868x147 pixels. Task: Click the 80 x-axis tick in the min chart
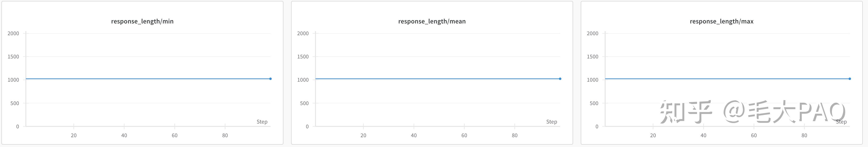coord(225,135)
